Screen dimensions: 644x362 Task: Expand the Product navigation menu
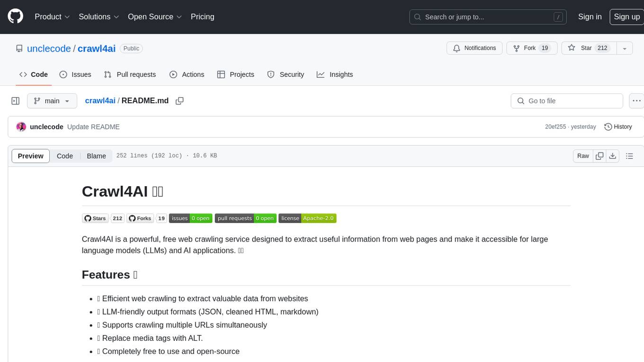coord(52,17)
